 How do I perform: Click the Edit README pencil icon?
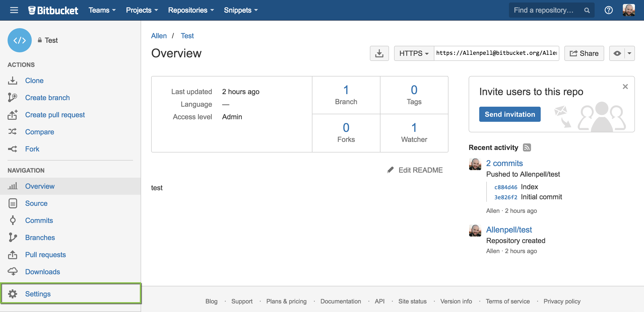pyautogui.click(x=390, y=170)
